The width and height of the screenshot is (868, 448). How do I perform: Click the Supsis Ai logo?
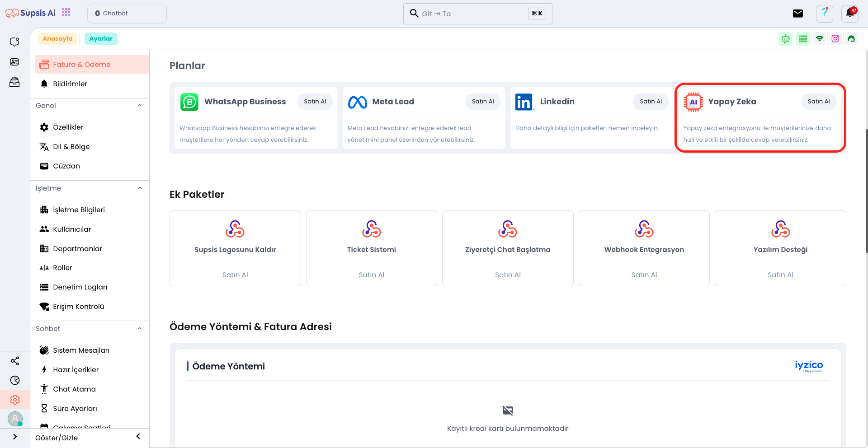pyautogui.click(x=30, y=13)
